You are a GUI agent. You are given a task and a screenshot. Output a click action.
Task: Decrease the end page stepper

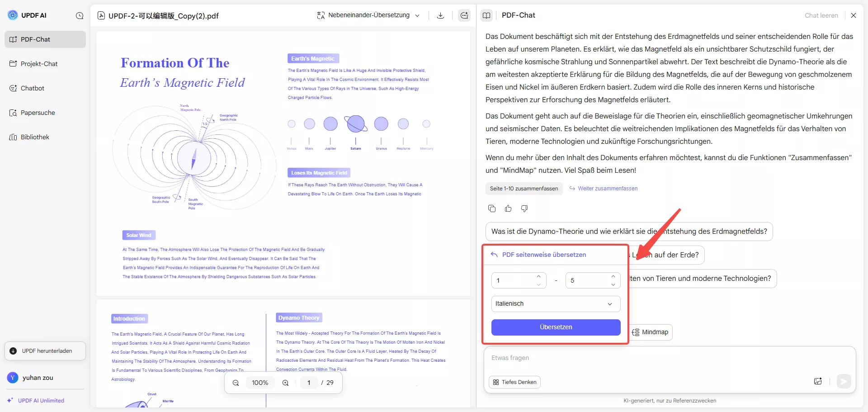(x=613, y=284)
